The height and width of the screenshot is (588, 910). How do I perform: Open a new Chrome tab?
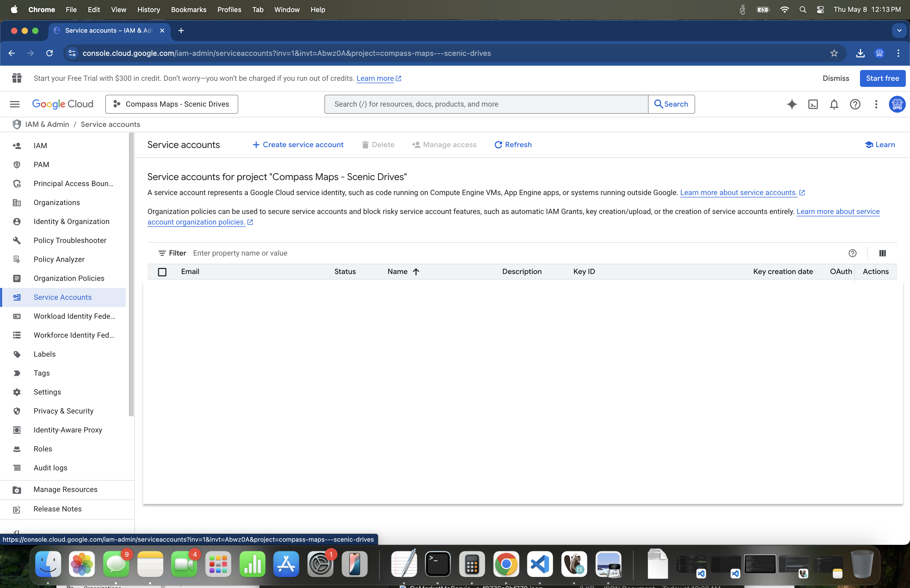[181, 31]
